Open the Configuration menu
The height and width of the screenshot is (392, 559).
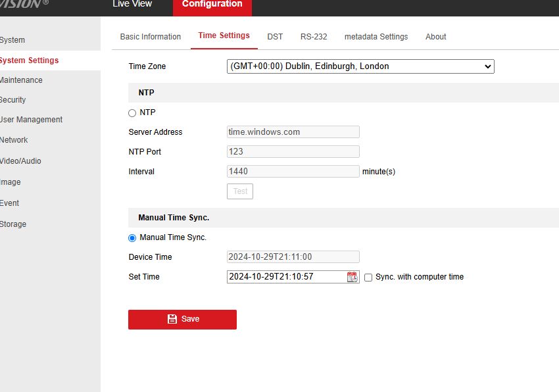(x=212, y=4)
